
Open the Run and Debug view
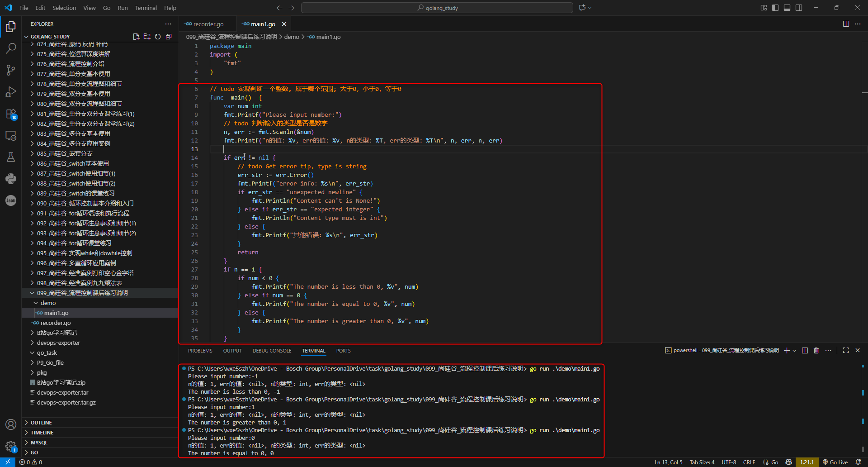click(x=11, y=92)
